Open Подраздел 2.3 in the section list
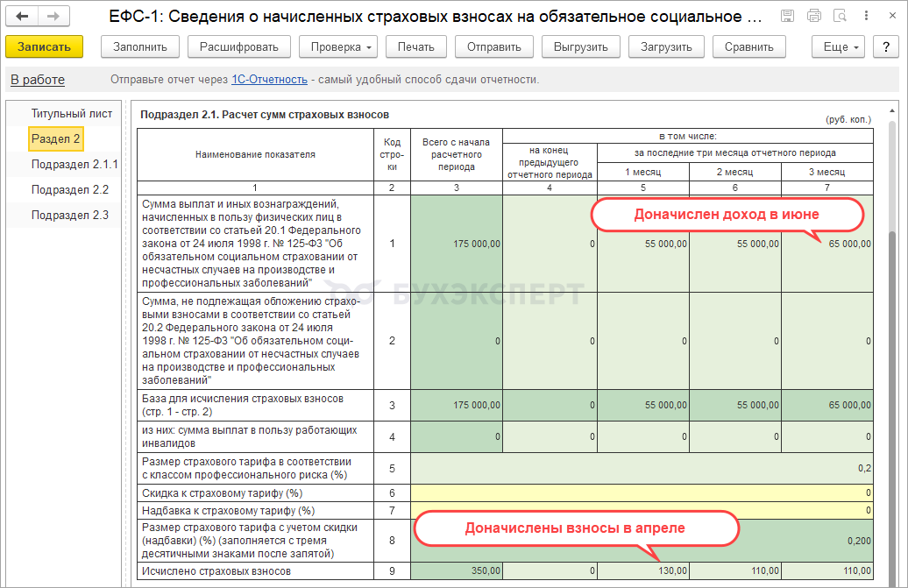Screen dimensions: 908x588 pos(70,216)
